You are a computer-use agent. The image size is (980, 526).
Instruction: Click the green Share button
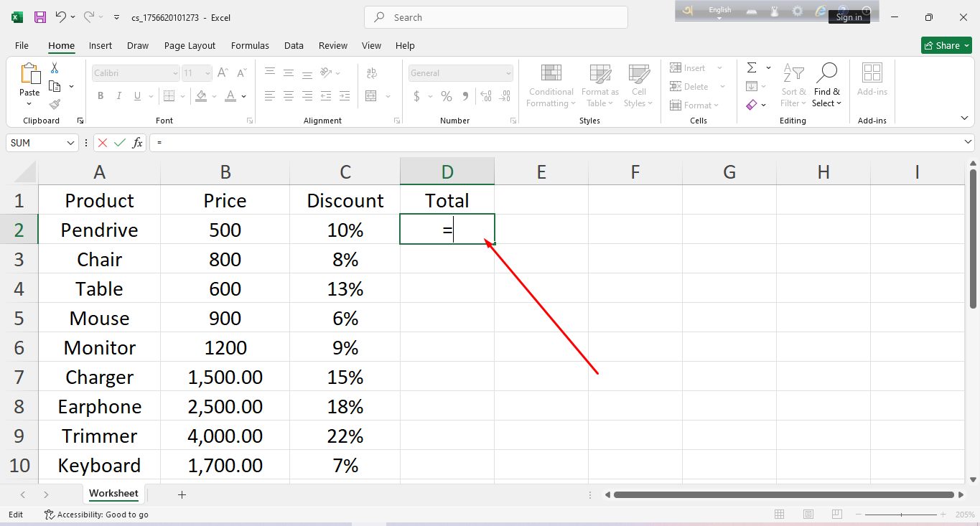point(946,45)
